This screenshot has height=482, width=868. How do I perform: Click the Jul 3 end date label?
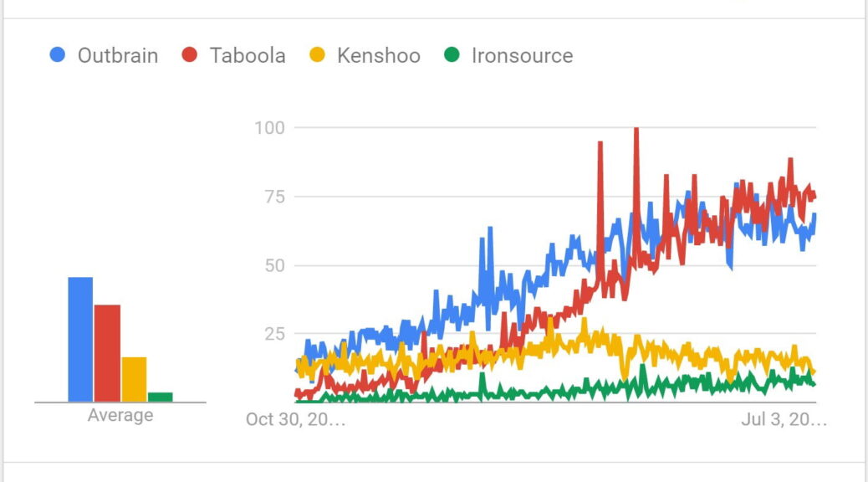point(784,419)
